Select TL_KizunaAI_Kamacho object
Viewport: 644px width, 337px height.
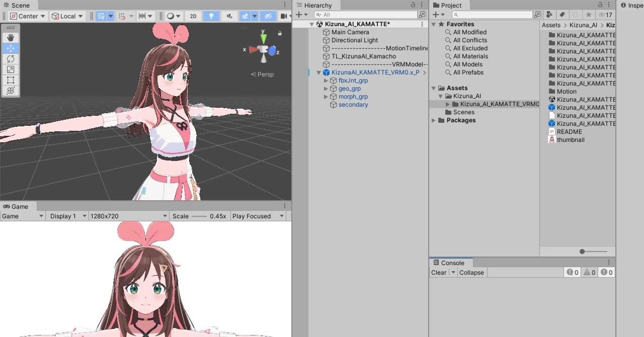pyautogui.click(x=363, y=56)
